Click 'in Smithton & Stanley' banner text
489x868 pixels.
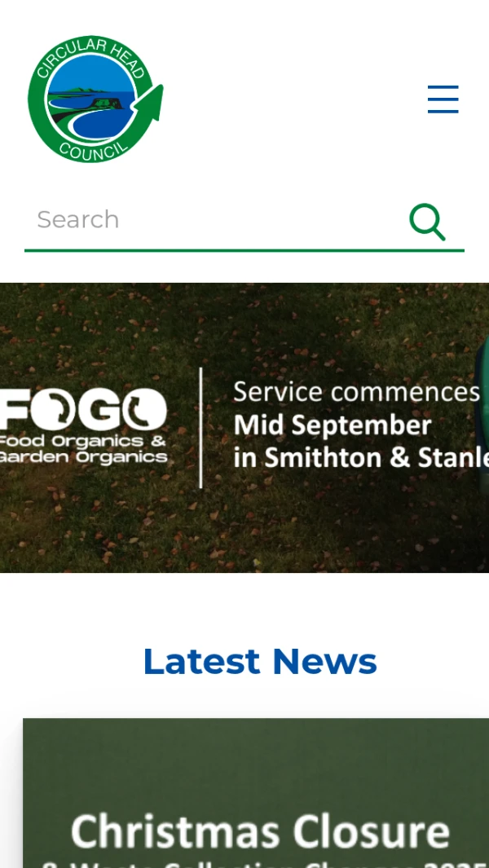pos(361,458)
